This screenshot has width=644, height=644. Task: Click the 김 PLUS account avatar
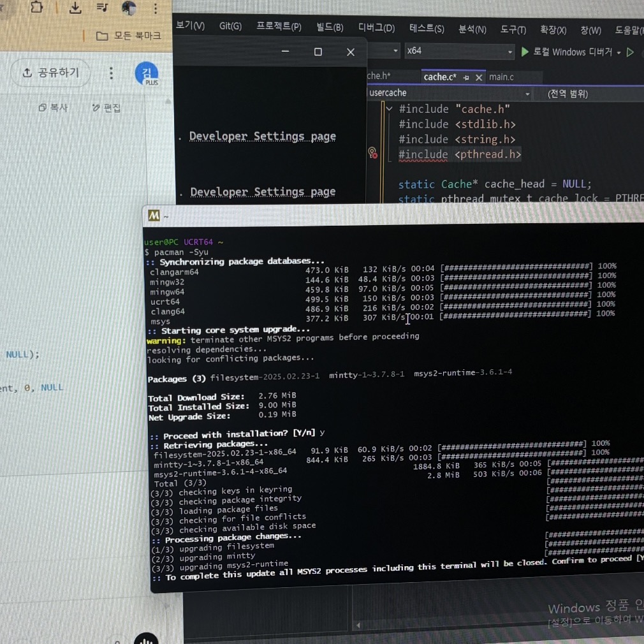point(147,73)
